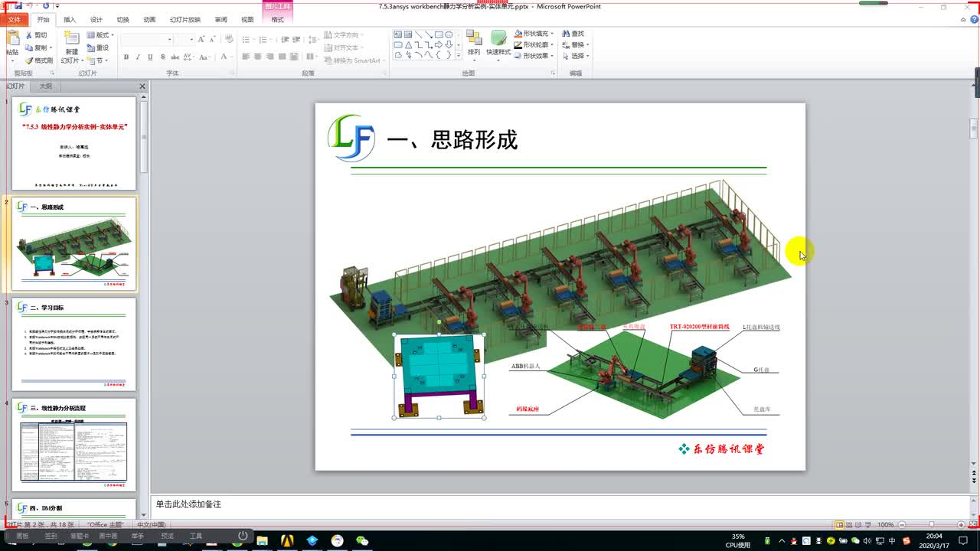
Task: Close the slides thumbnail pane
Action: tap(142, 86)
